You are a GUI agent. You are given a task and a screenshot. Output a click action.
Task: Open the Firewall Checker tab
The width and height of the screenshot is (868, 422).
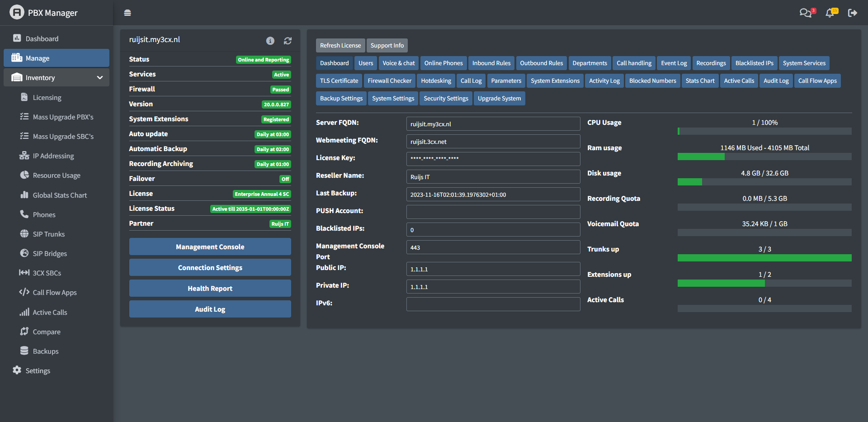coord(389,81)
